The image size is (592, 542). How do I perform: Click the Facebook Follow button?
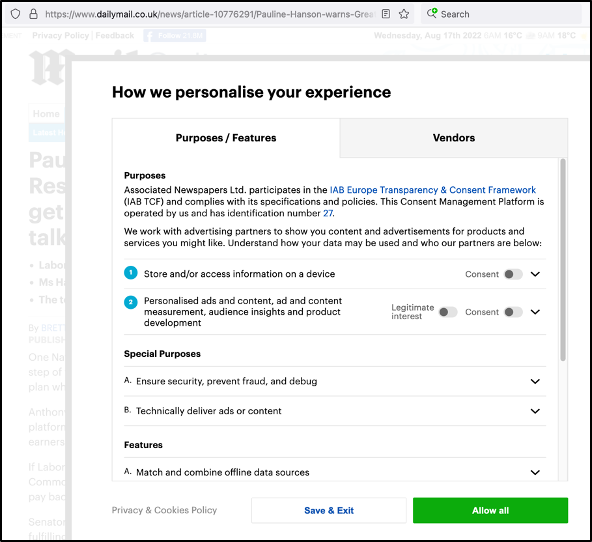(175, 35)
